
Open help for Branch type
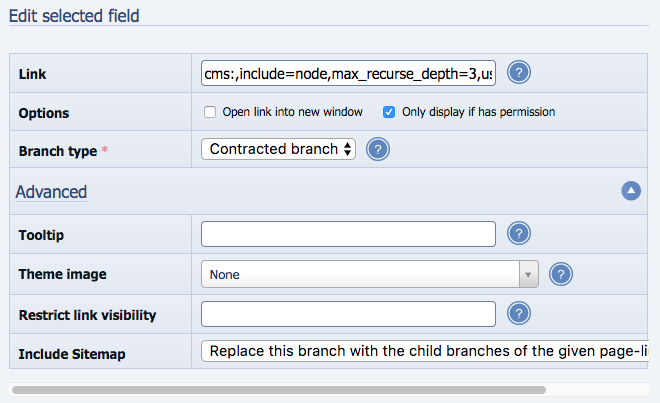coord(378,150)
